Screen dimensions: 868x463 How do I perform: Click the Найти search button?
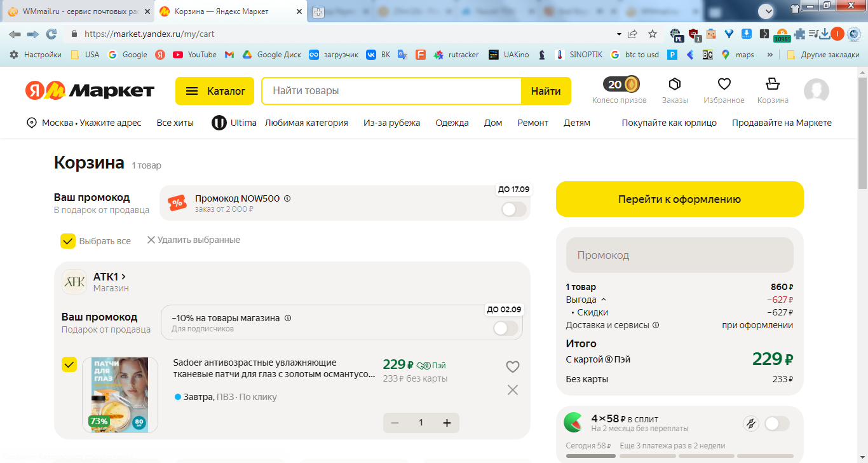coord(546,91)
